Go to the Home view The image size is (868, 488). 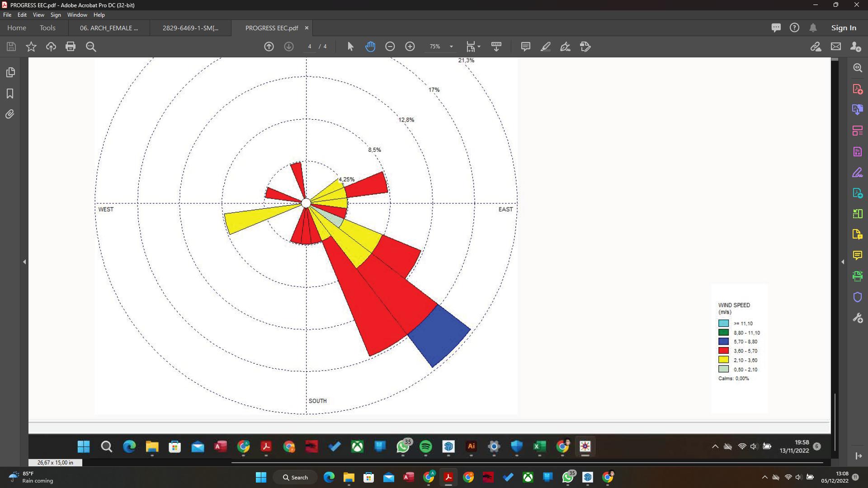pos(17,28)
